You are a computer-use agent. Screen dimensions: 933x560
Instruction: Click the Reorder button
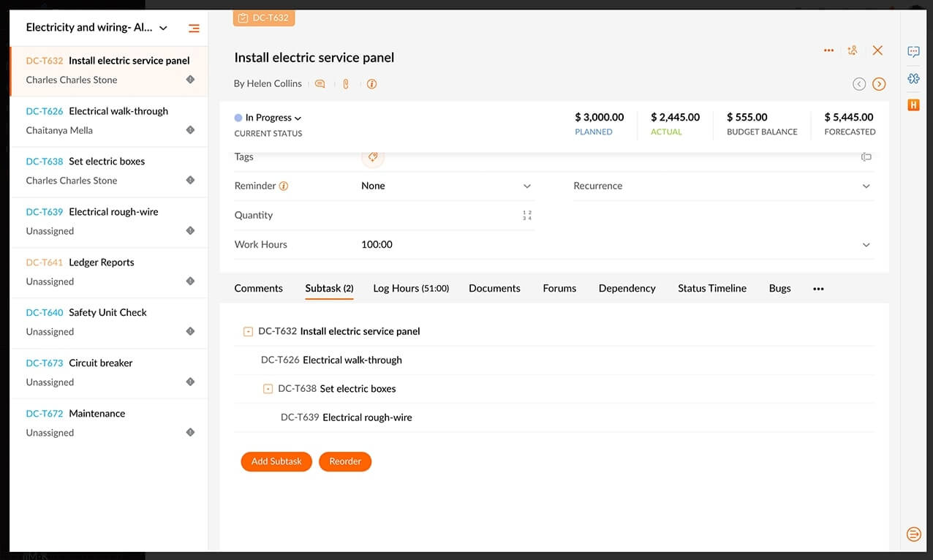coord(345,461)
